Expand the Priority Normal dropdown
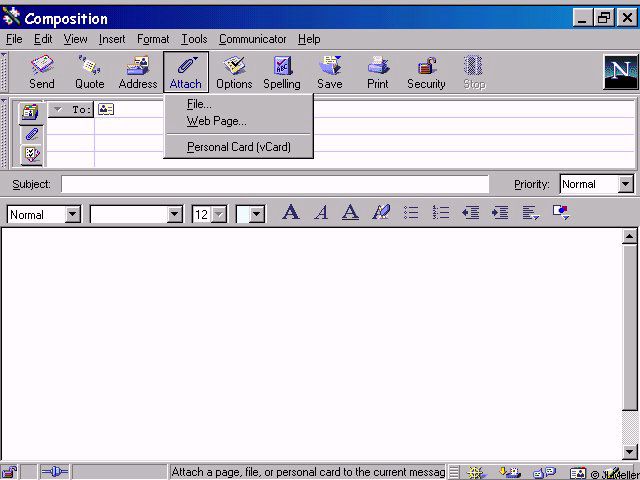Viewport: 640px width, 480px height. (625, 184)
